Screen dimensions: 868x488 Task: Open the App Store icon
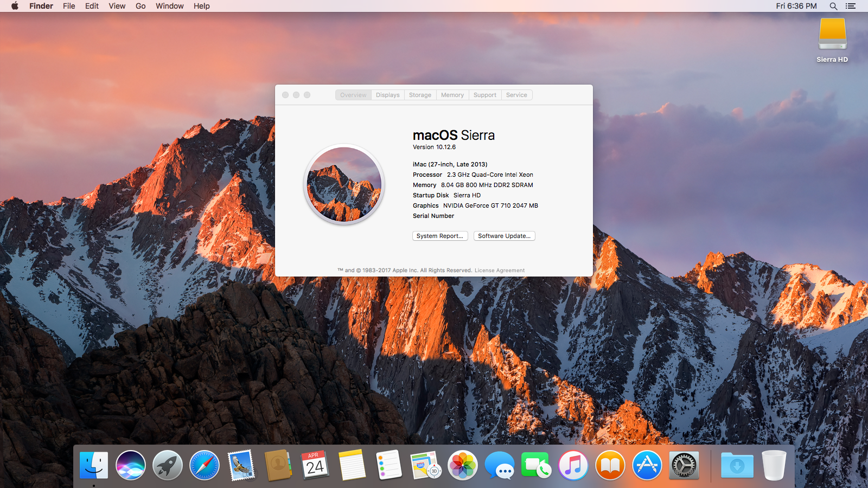tap(647, 465)
